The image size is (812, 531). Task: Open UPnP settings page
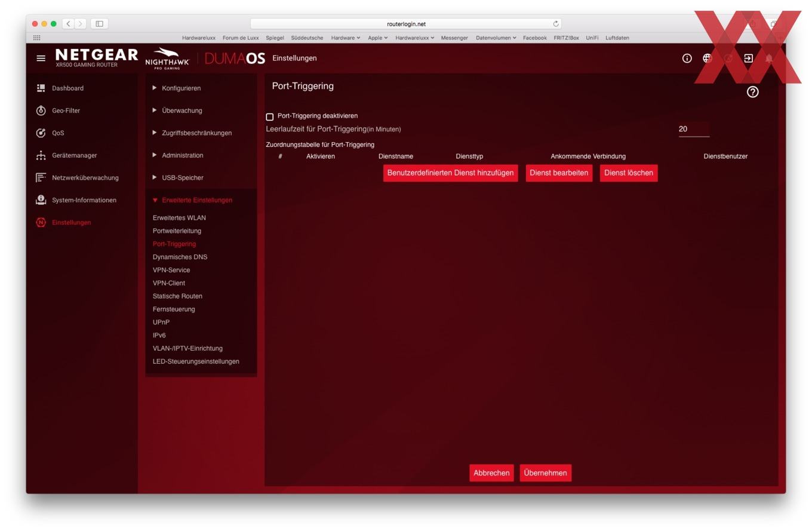point(161,322)
